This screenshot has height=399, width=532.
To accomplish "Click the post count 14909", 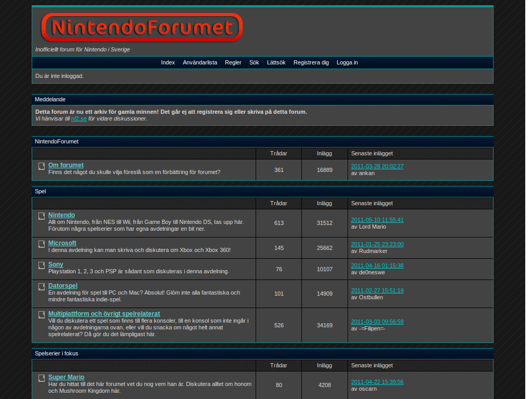I will click(x=325, y=294).
